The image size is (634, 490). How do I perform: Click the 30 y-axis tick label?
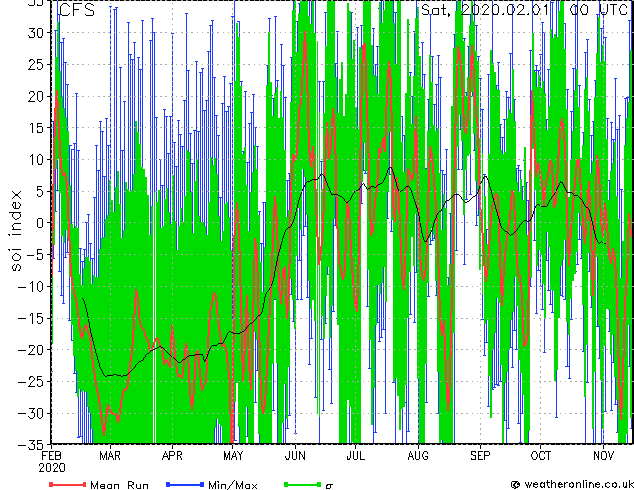tap(36, 33)
